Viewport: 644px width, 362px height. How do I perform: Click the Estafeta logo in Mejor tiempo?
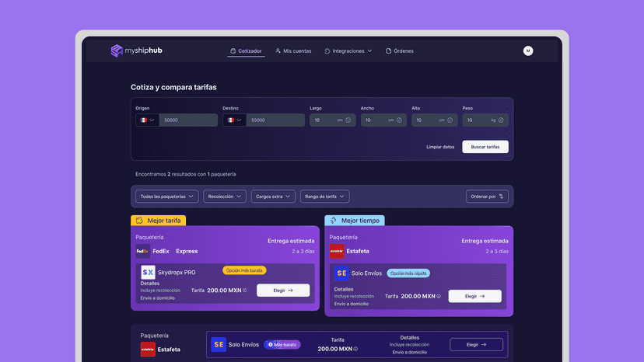coord(337,251)
